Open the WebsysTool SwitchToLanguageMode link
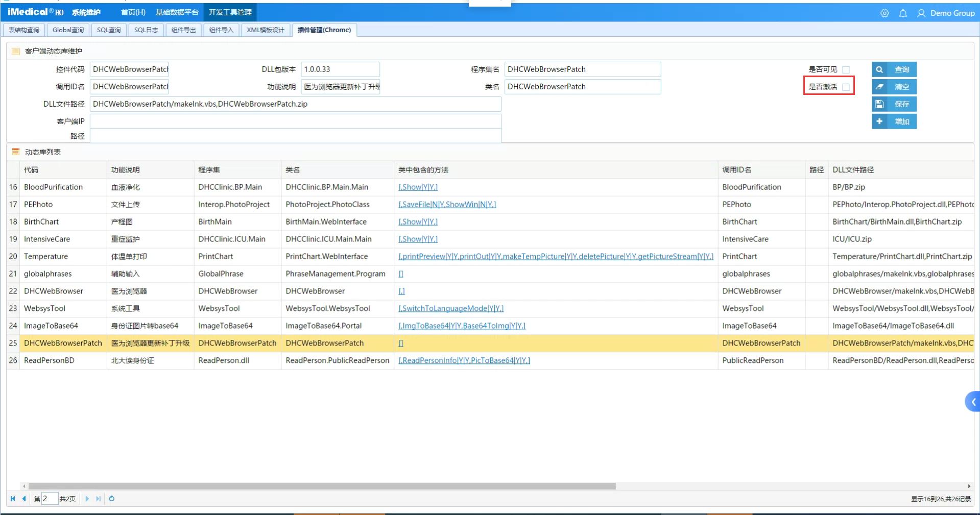Screen dimensions: 980x515 (x=451, y=309)
